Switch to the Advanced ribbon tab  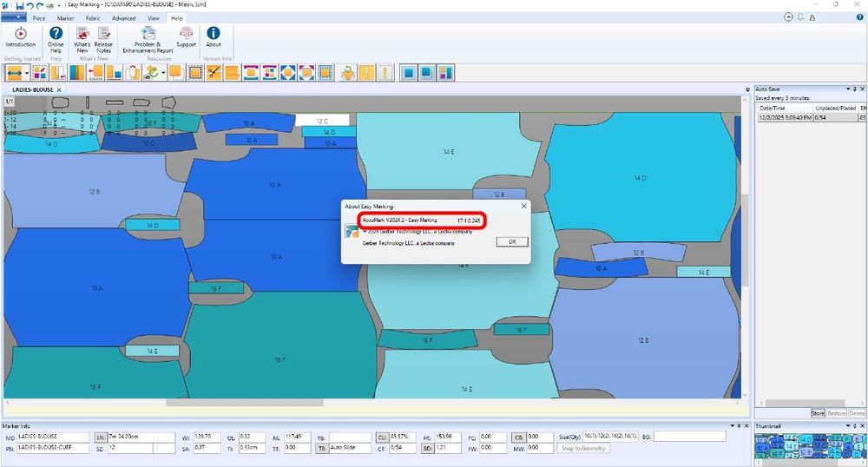[x=123, y=18]
